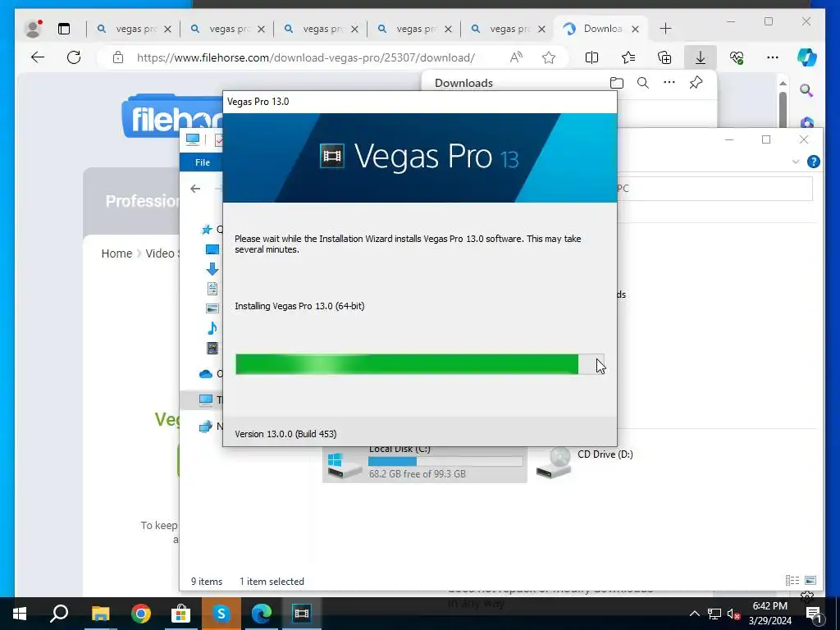The image size is (840, 630).
Task: Click the filehorse logo
Action: [x=172, y=117]
